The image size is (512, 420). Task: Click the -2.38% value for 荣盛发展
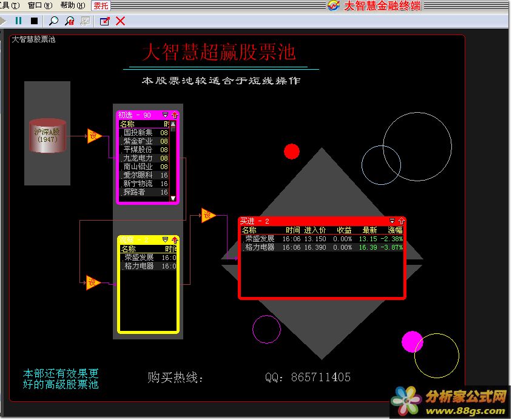391,239
